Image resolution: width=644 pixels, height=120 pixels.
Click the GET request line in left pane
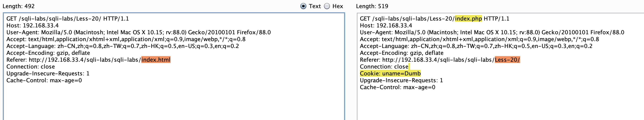67,19
